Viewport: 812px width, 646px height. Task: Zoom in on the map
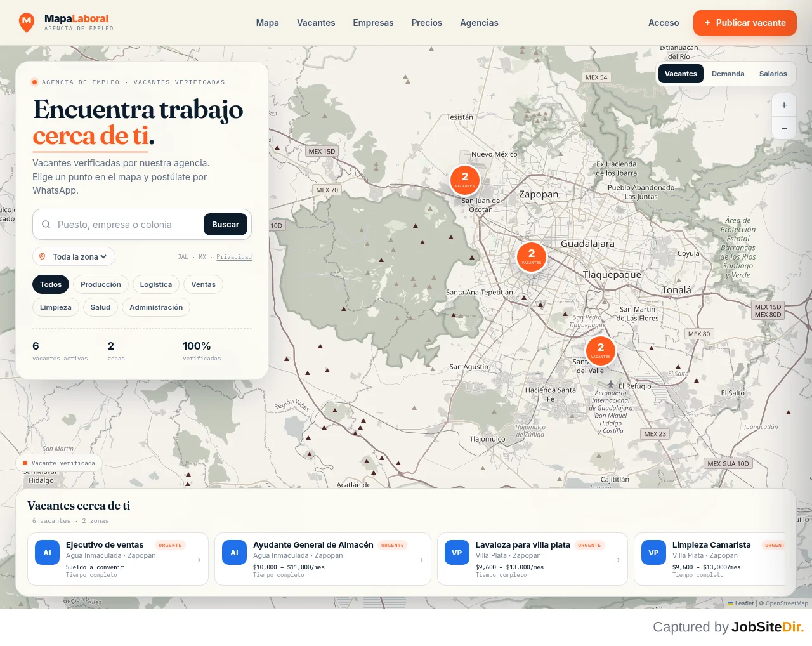[x=784, y=105]
